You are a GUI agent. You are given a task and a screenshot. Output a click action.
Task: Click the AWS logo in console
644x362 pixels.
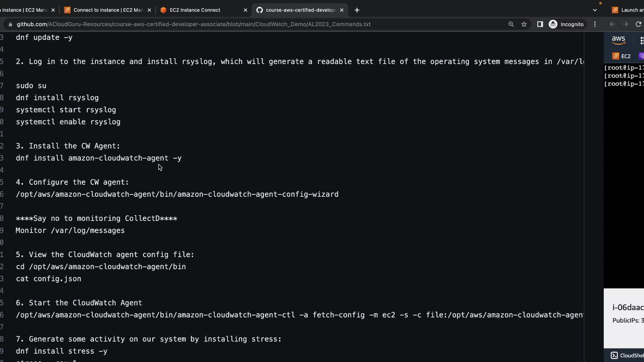click(x=618, y=40)
